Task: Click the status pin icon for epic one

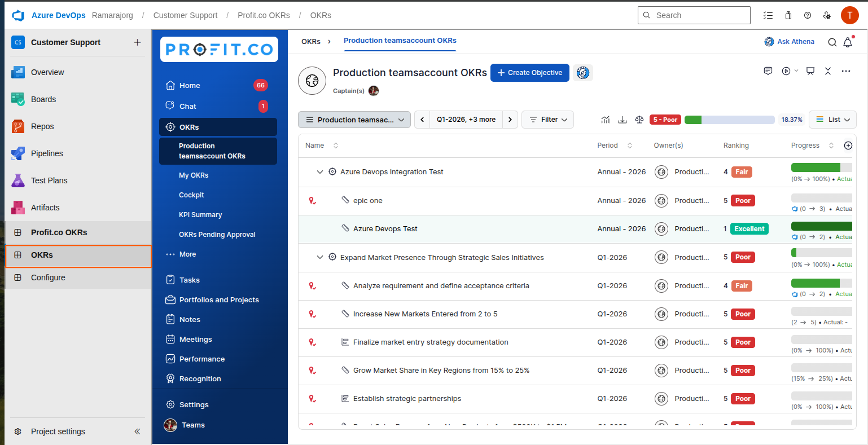Action: 312,201
